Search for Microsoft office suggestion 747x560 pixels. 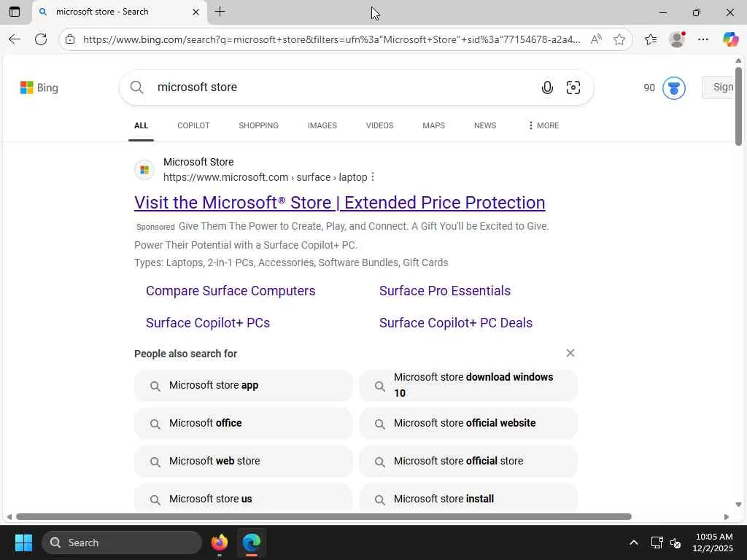tap(244, 424)
